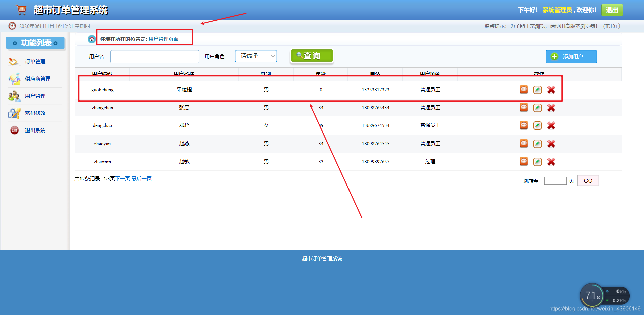Image resolution: width=644 pixels, height=315 pixels.
Task: View details of user zhaoyan
Action: click(524, 143)
